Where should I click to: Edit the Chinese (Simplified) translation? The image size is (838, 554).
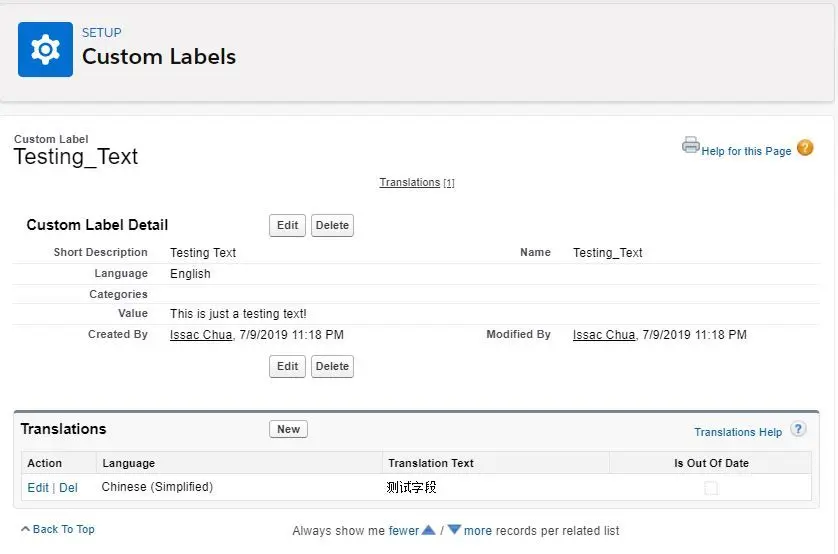pyautogui.click(x=38, y=488)
